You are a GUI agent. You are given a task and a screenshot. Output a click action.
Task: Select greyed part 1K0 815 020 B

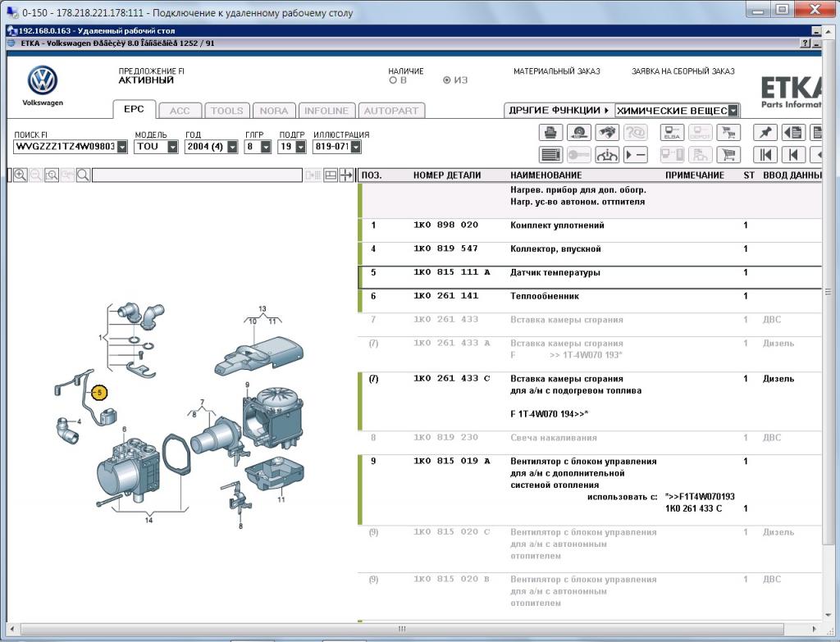451,579
